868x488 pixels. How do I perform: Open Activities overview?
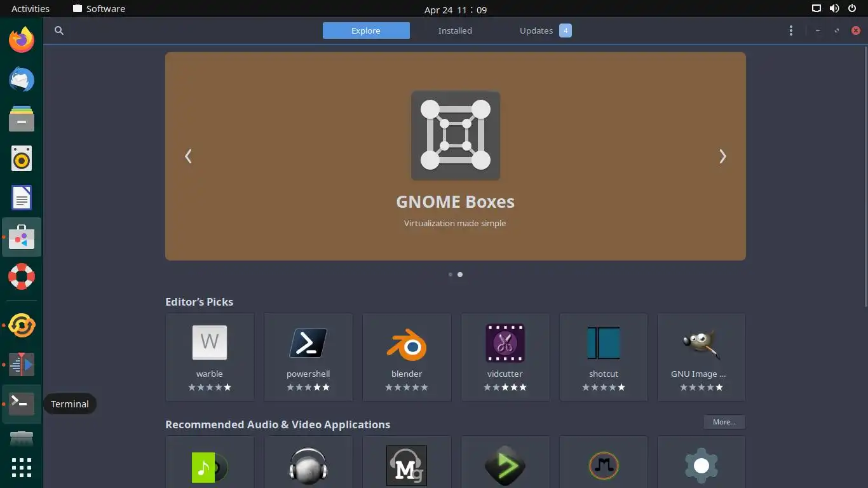tap(31, 9)
